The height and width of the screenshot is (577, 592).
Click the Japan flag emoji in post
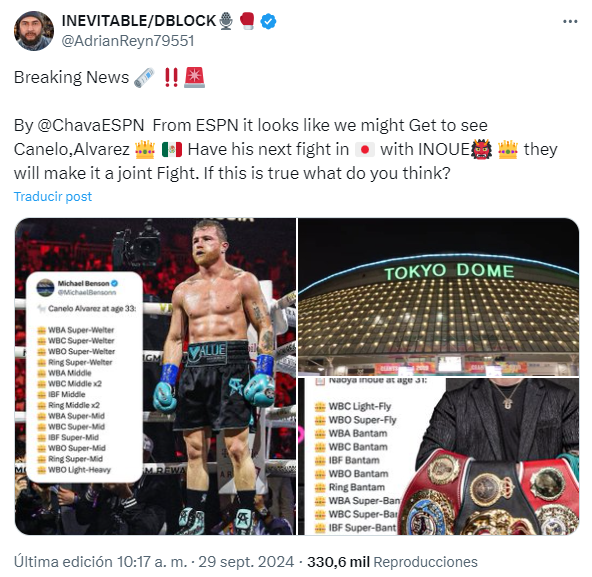(x=365, y=150)
